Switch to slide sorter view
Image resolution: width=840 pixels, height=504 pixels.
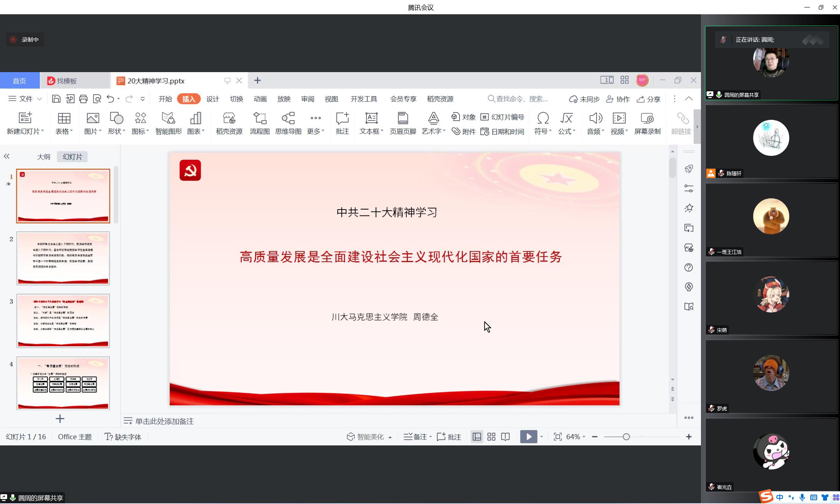491,437
